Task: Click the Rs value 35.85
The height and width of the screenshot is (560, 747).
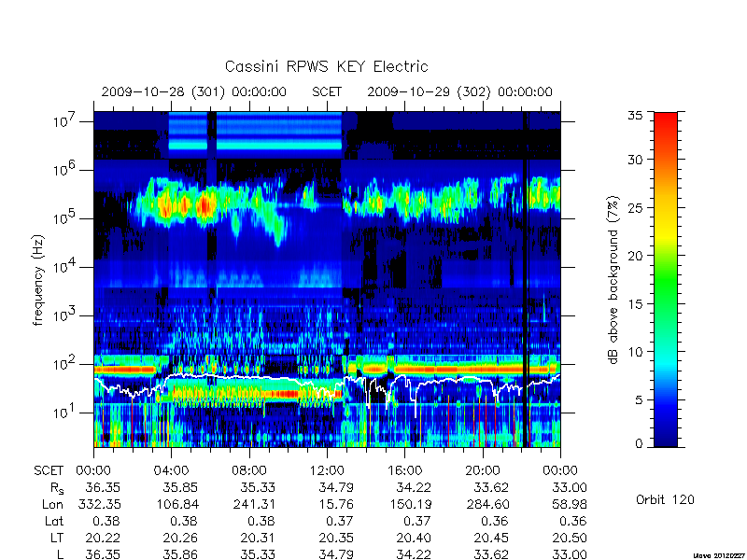Action: [180, 487]
